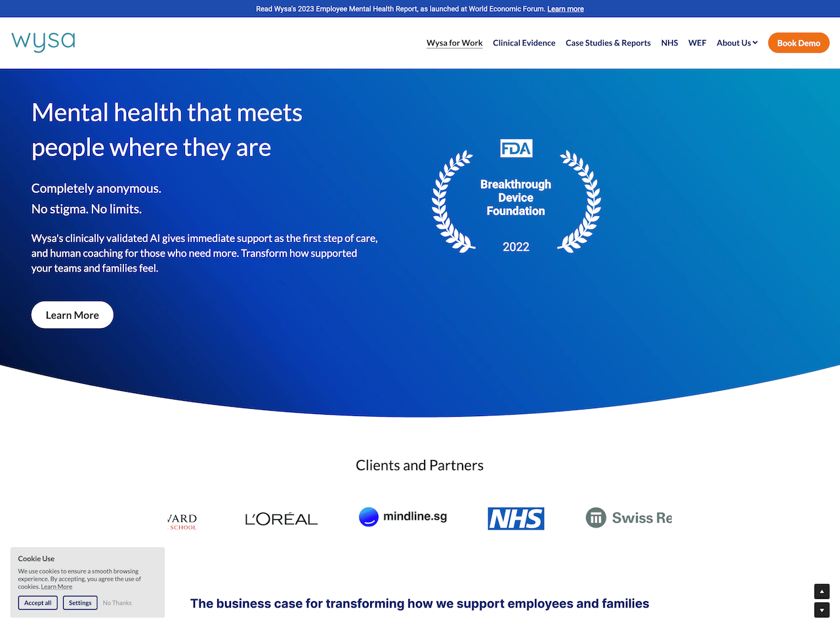Click the L'Oréal partner logo
This screenshot has height=628, width=840.
(x=281, y=518)
